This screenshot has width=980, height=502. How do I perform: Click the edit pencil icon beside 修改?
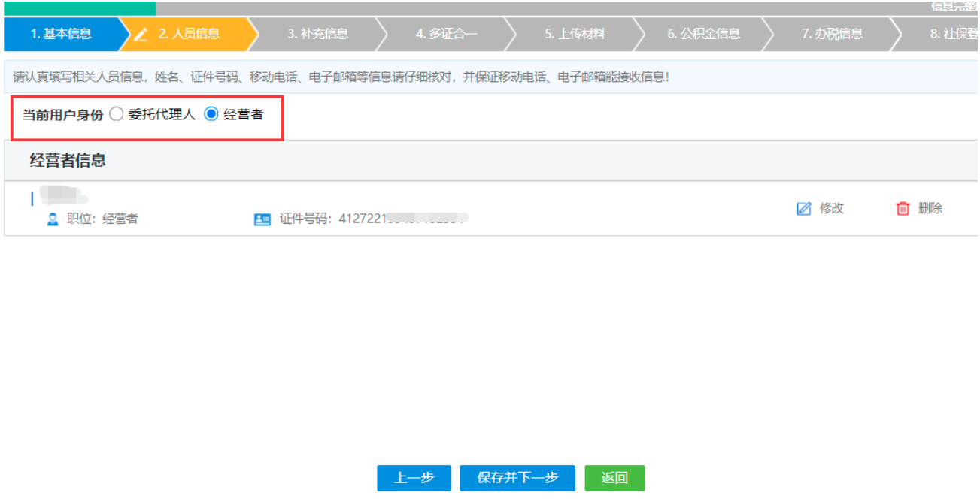804,208
